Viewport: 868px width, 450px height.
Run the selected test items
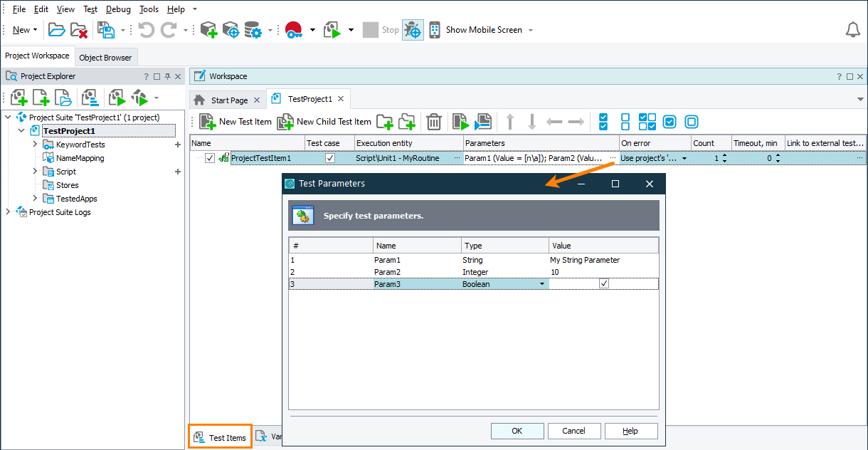[460, 122]
